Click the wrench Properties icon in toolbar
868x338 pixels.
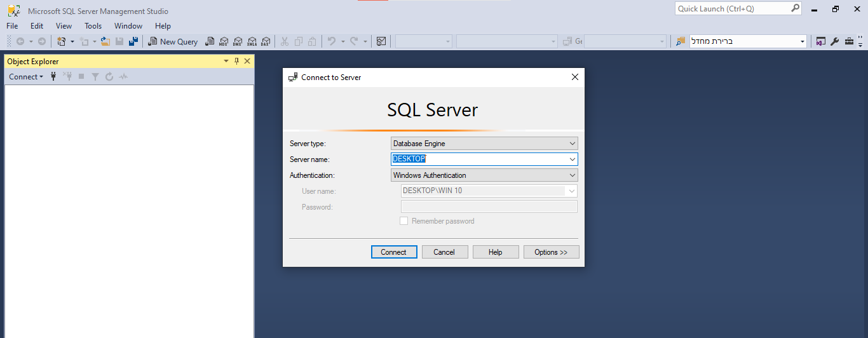pyautogui.click(x=835, y=41)
